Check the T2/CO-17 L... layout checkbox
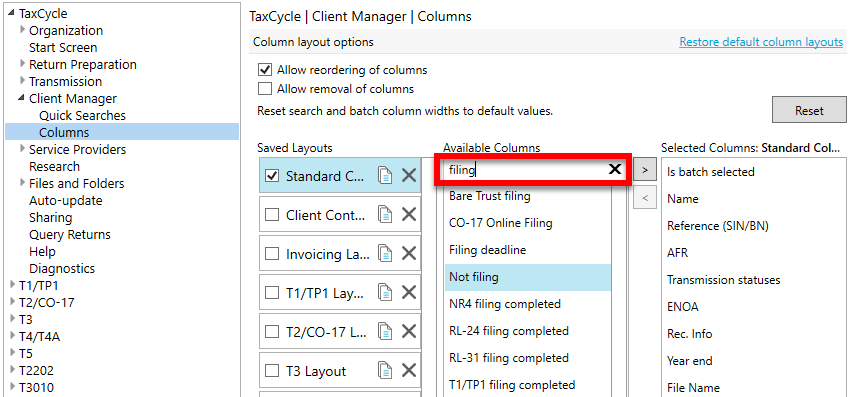 tap(272, 332)
